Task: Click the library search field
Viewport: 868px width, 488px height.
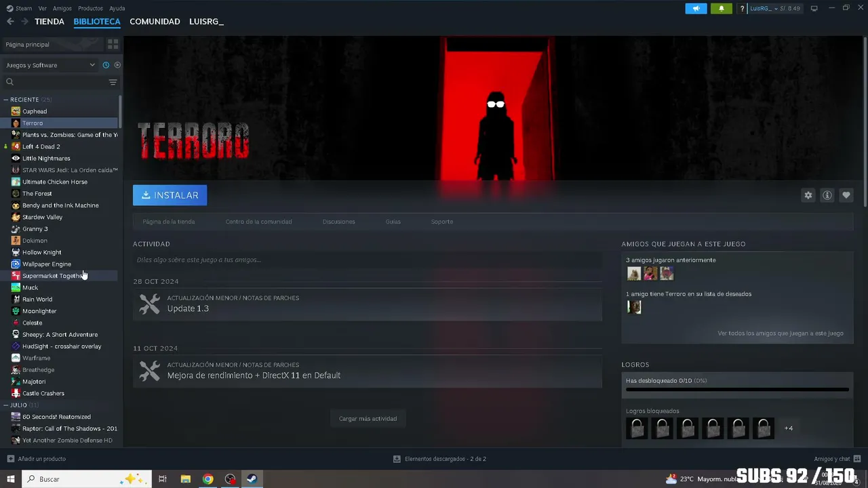Action: (x=56, y=82)
